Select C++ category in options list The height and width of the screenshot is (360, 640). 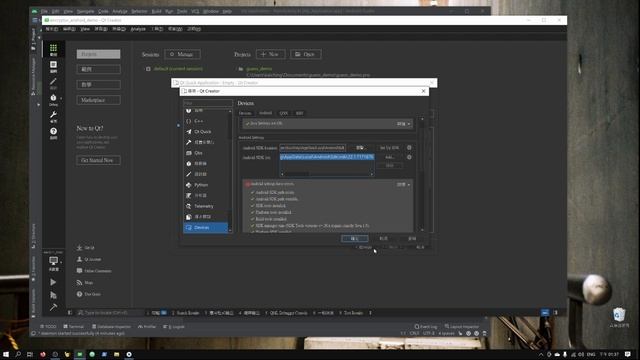[206, 121]
